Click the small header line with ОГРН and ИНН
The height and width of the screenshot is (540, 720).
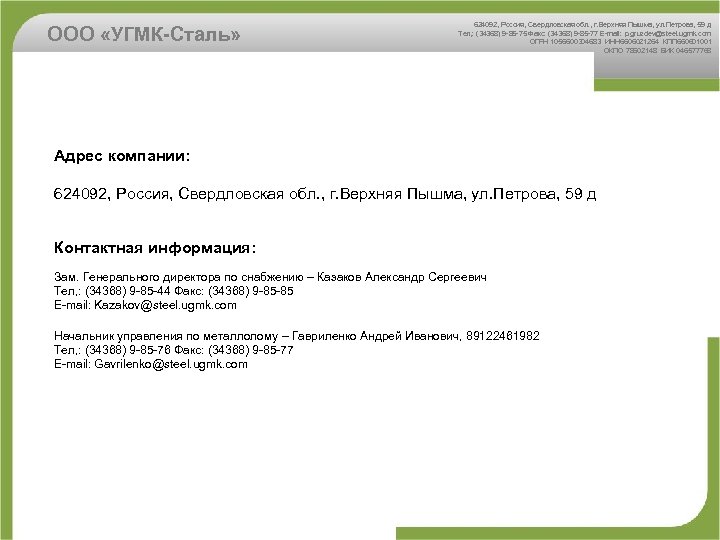[620, 42]
